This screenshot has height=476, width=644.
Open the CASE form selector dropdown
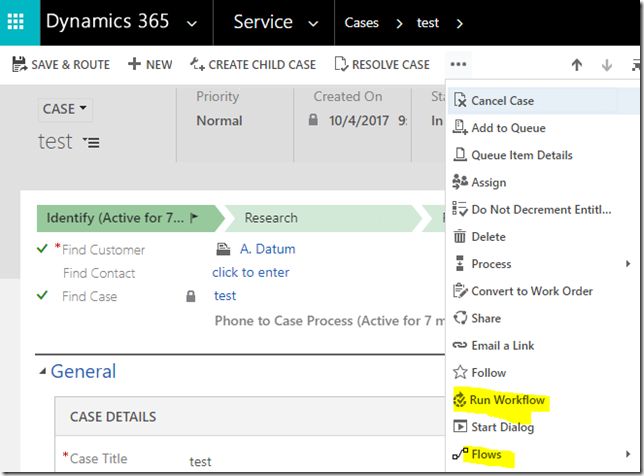click(x=65, y=109)
